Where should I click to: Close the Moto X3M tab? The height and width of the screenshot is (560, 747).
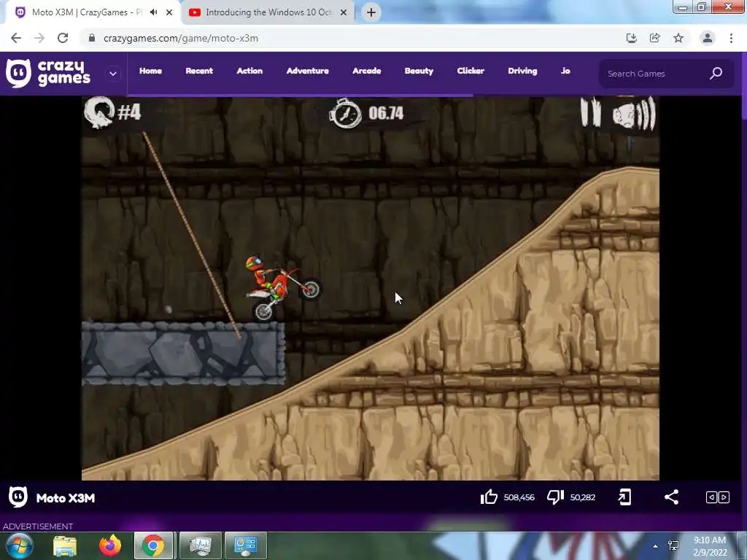(x=169, y=12)
